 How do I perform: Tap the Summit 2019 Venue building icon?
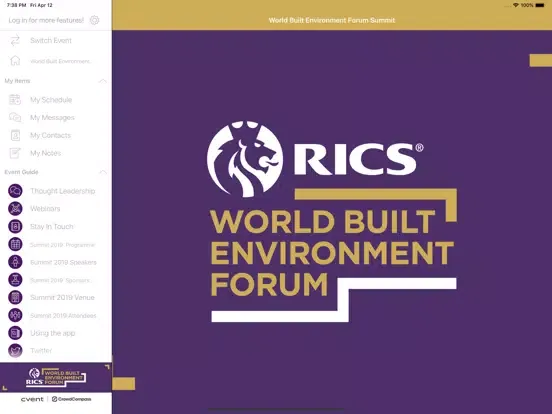click(x=15, y=297)
